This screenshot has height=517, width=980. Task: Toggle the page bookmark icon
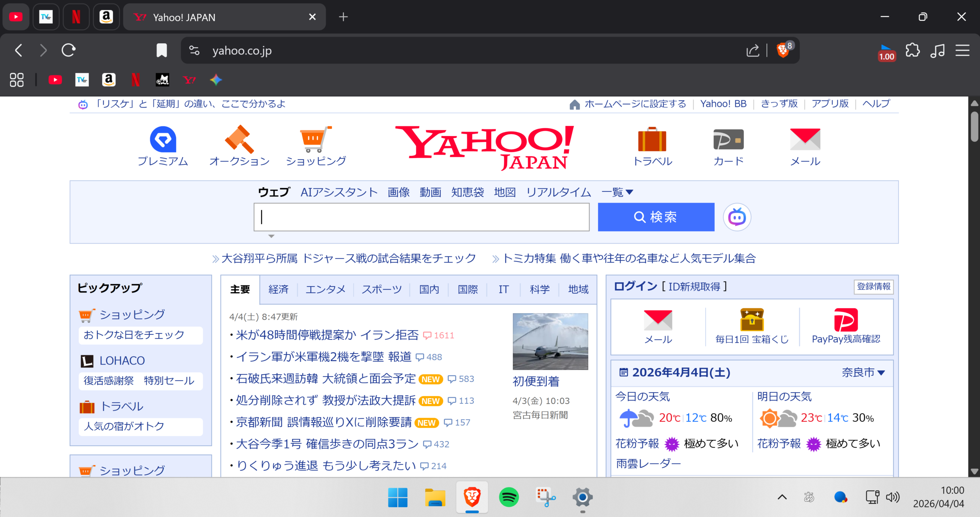point(162,50)
